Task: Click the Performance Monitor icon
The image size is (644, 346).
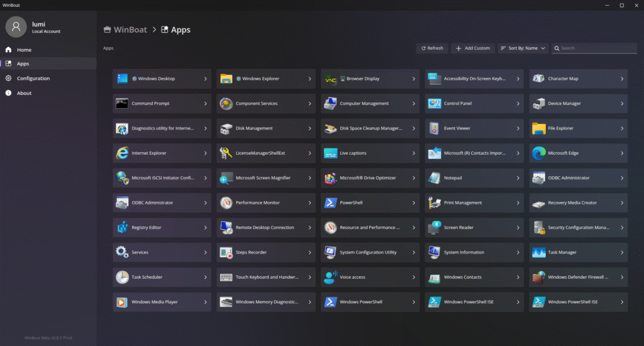Action: [x=226, y=203]
